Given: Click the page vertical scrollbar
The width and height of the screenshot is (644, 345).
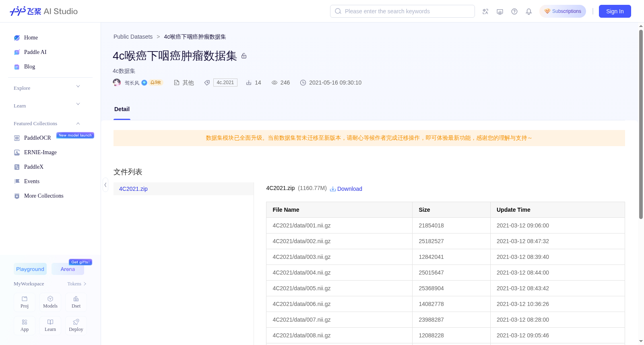Looking at the screenshot, I should pyautogui.click(x=641, y=124).
